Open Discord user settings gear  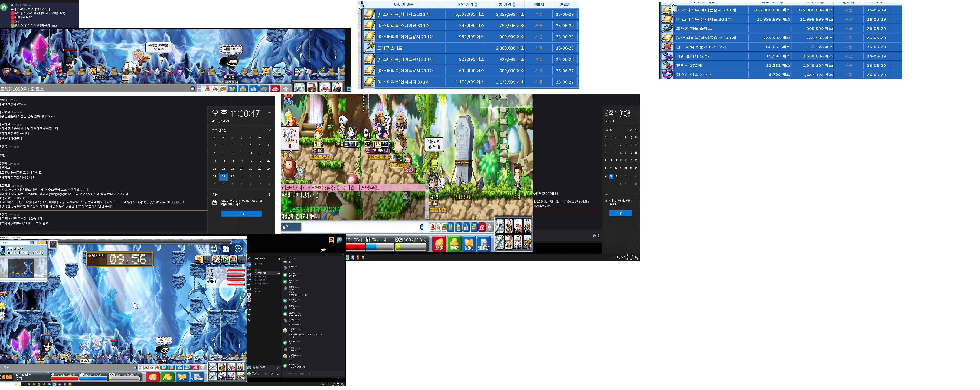coord(277,374)
